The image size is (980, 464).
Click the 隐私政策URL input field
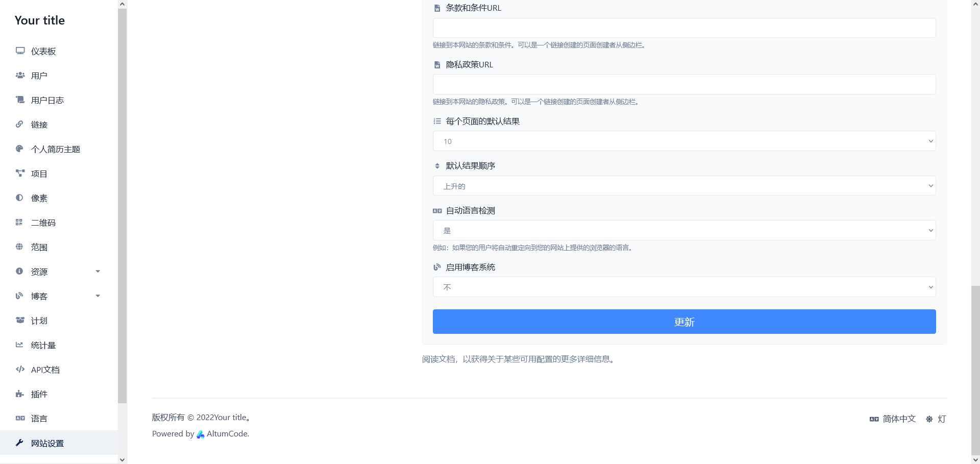point(684,84)
